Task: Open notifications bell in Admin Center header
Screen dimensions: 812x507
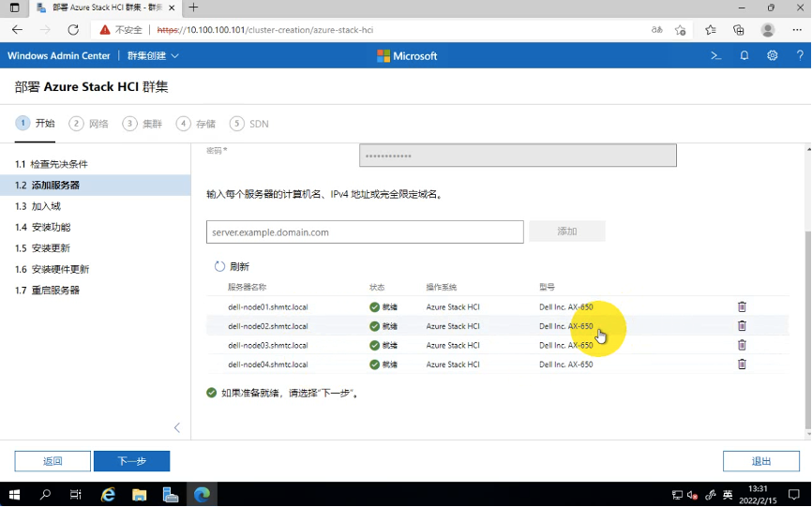Action: 744,55
